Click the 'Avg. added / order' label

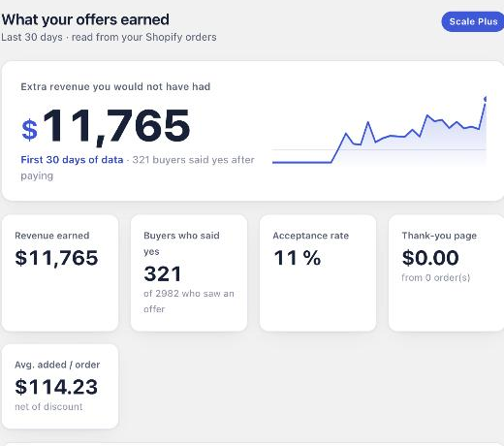[x=57, y=365]
